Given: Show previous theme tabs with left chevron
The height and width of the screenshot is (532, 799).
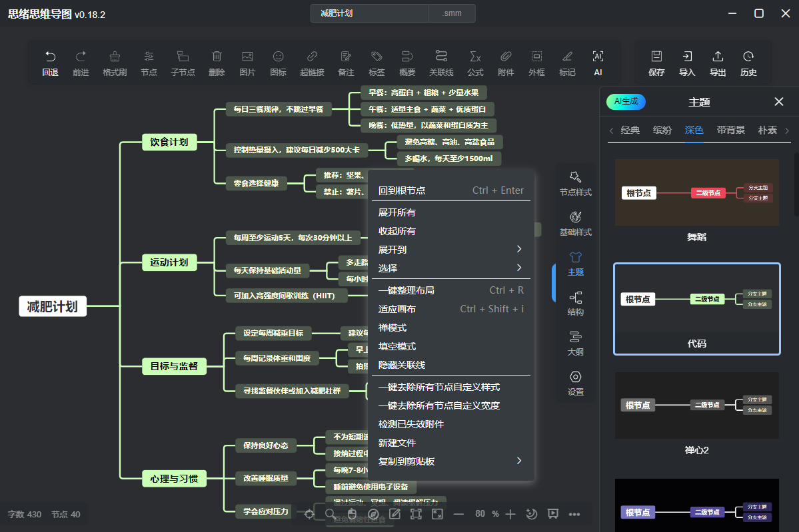Looking at the screenshot, I should (612, 131).
